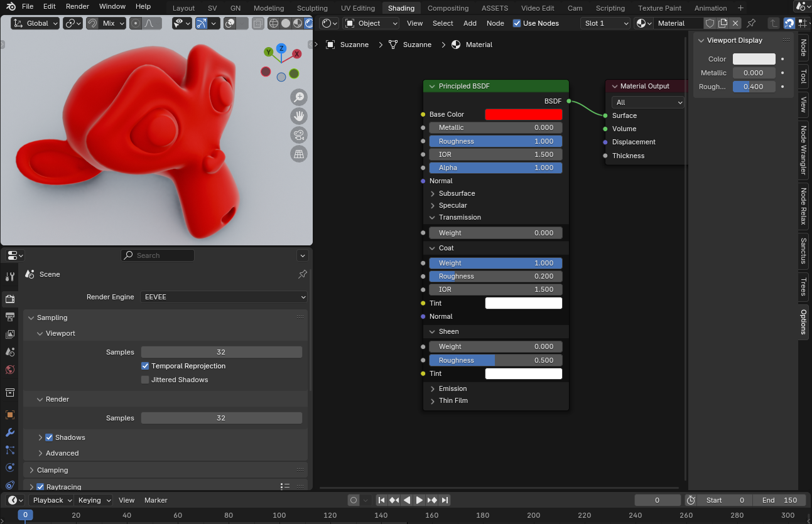Click the End frame field
This screenshot has height=524, width=812.
[779, 500]
